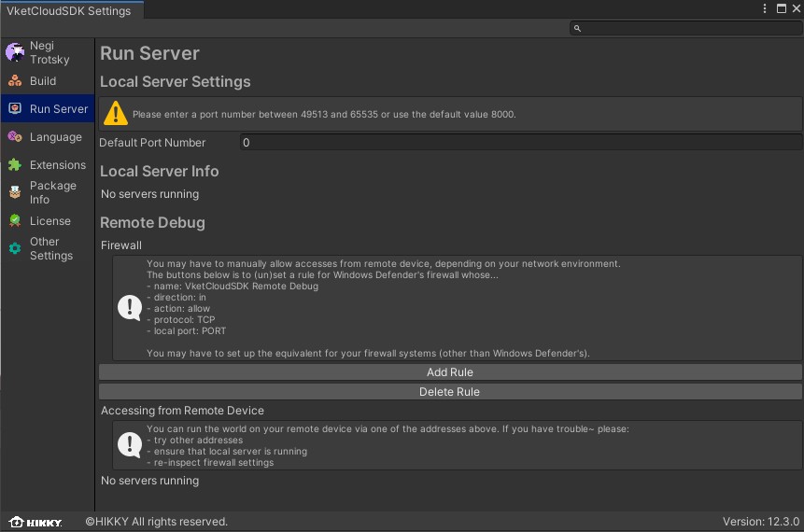Click the ©HIKKY All rights reserved text

156,522
